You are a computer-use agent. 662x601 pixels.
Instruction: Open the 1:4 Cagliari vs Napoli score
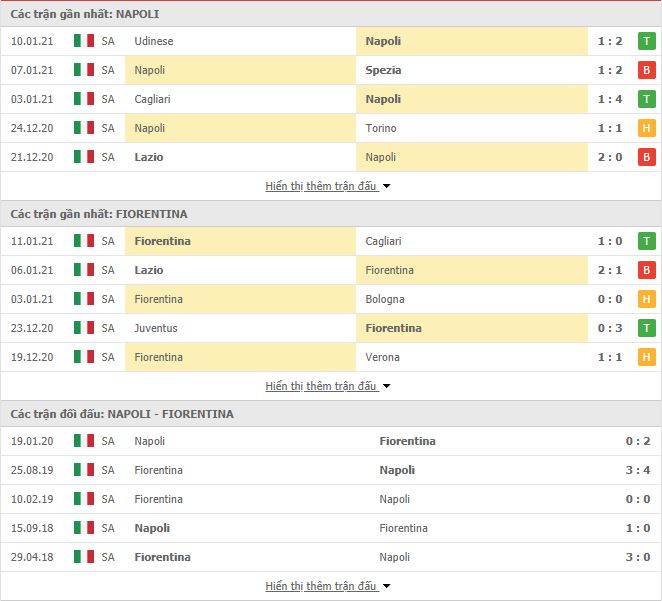tap(610, 99)
